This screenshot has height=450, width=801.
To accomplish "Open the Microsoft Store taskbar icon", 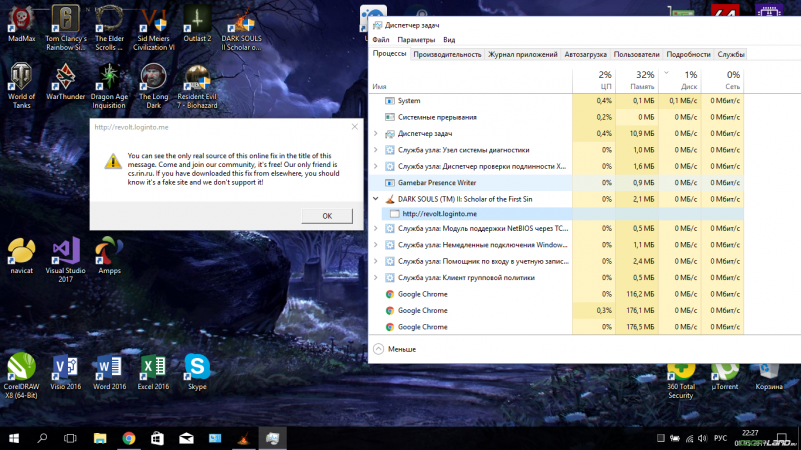I will (x=157, y=438).
